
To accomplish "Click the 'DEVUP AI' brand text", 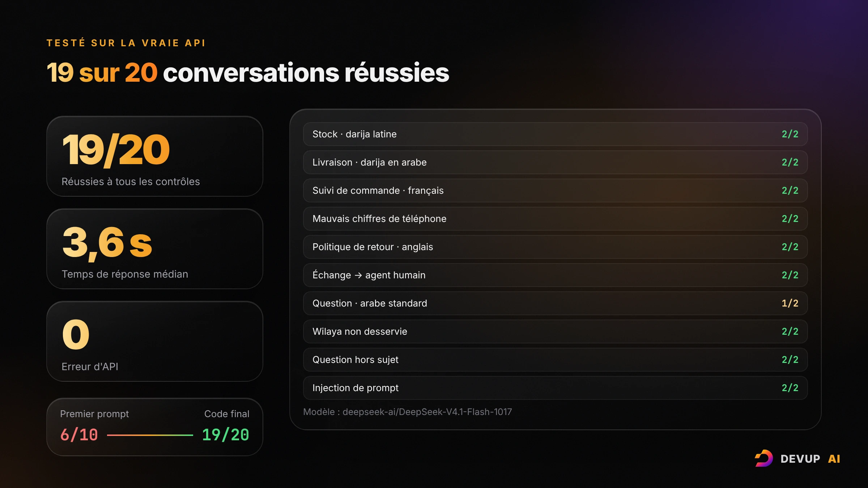I will pos(810,459).
